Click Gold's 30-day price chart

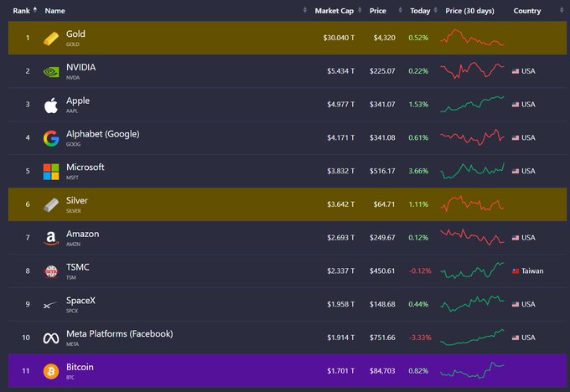[472, 38]
